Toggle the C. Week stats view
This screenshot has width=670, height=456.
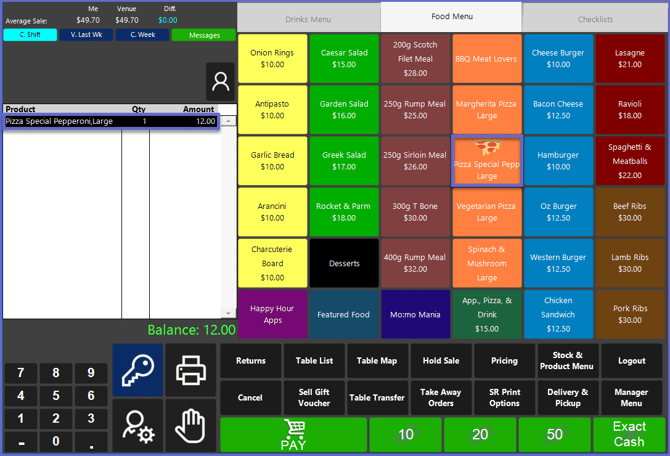pyautogui.click(x=141, y=35)
